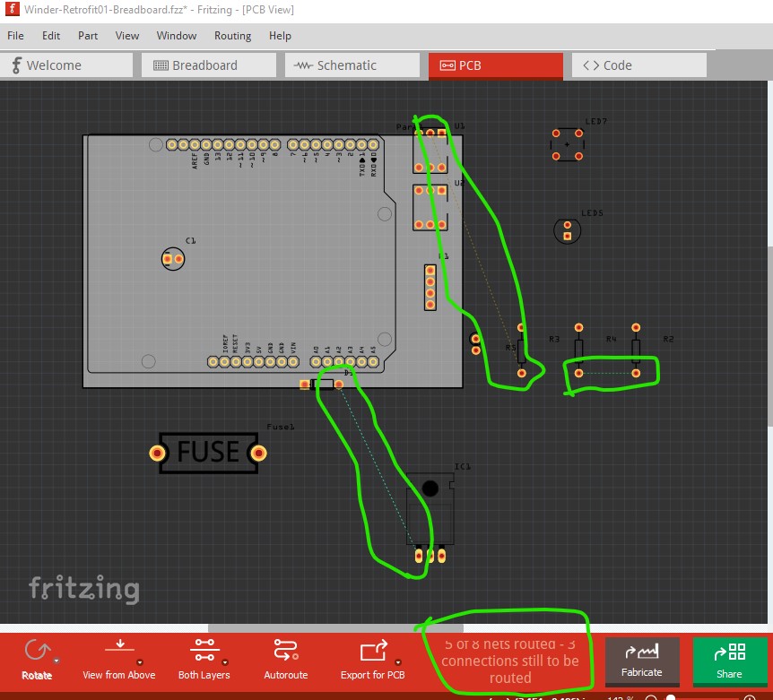This screenshot has height=700, width=773.
Task: Click the LED7 part label
Action: pyautogui.click(x=596, y=121)
